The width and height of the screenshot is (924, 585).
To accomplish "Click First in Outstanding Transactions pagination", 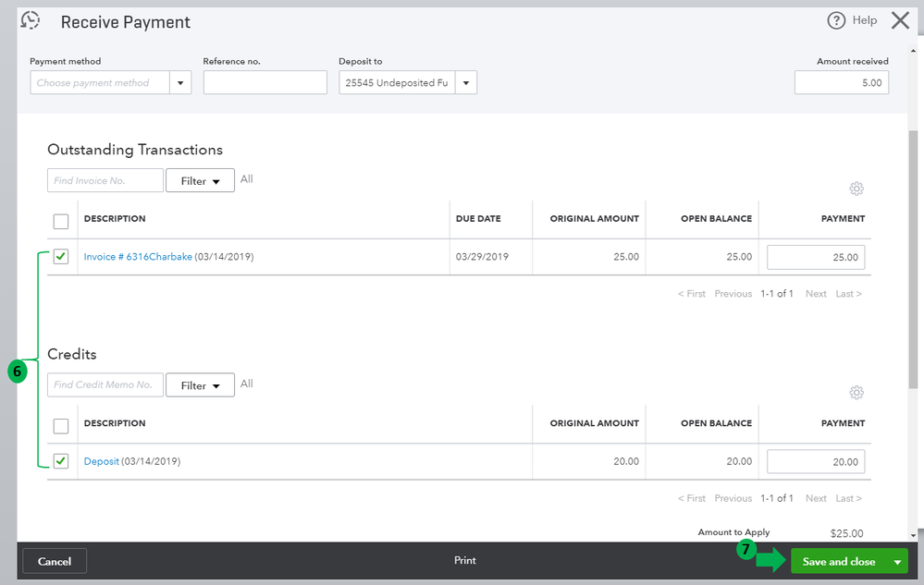I will pos(691,293).
